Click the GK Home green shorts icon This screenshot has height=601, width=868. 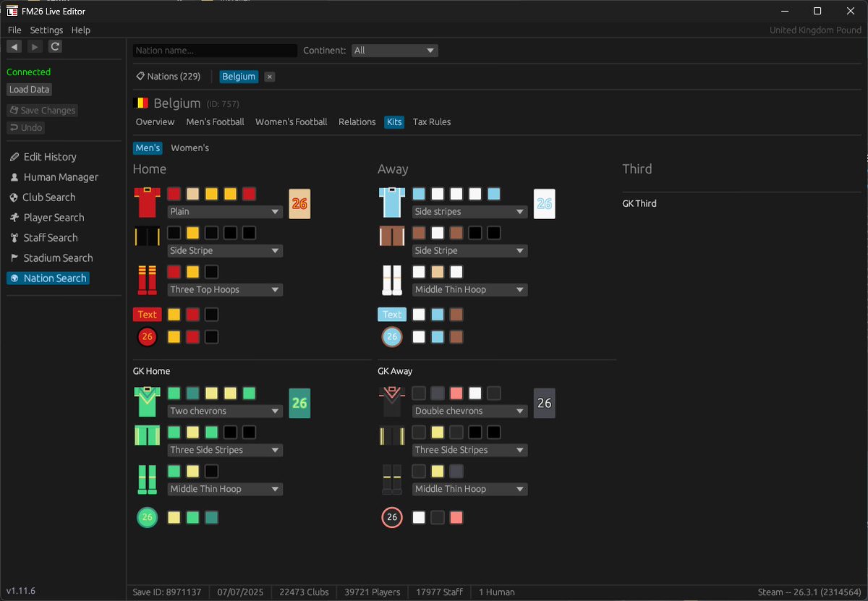(x=147, y=436)
